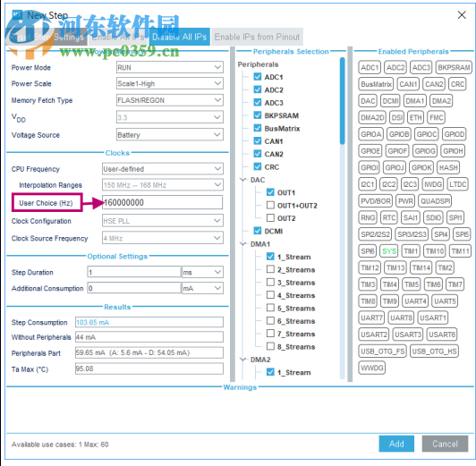
Task: Open the Power Scale dropdown
Action: [x=170, y=83]
